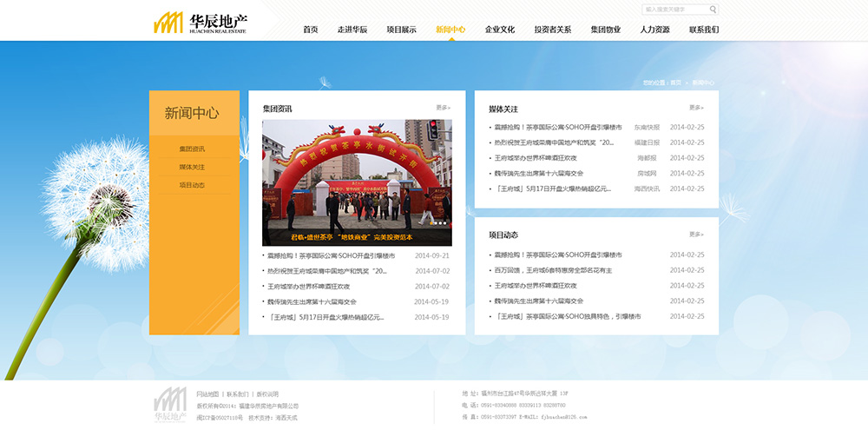The image size is (868, 430).
Task: Open the 2014-09-21 article in 集团资讯
Action: click(331, 256)
